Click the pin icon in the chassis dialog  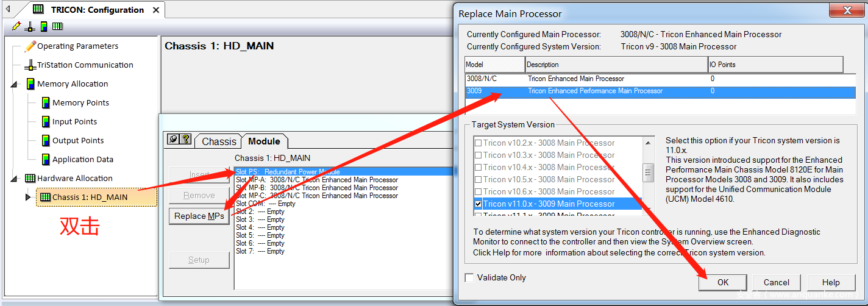pos(174,139)
